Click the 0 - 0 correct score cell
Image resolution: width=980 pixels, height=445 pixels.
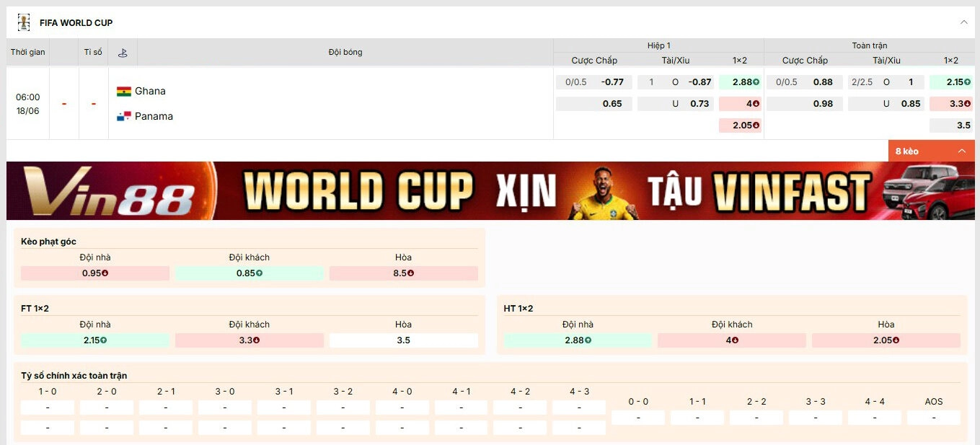pyautogui.click(x=638, y=418)
